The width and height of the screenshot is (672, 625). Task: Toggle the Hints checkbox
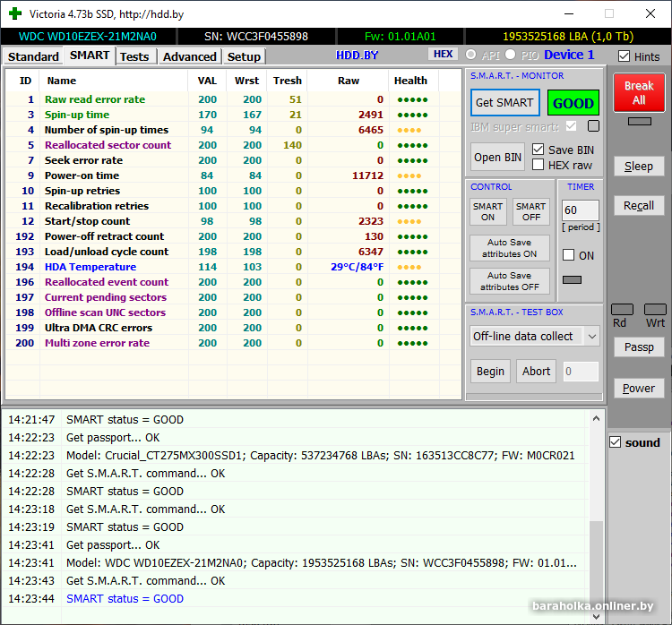[x=624, y=56]
